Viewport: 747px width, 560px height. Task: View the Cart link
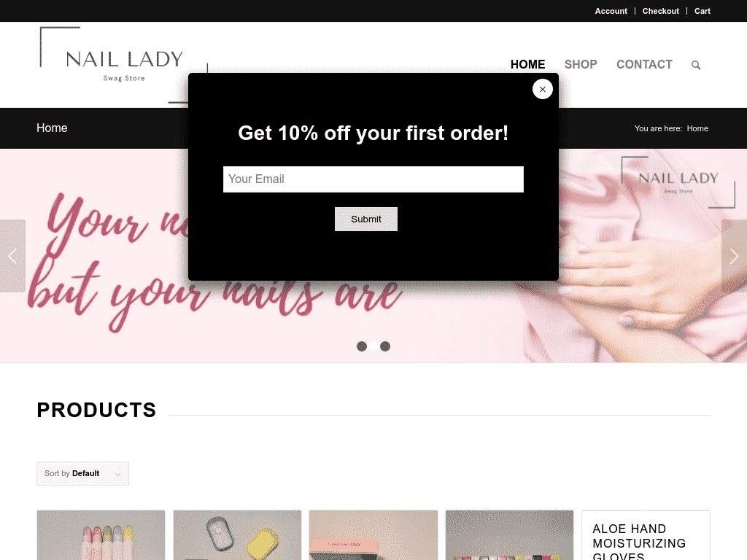[702, 11]
